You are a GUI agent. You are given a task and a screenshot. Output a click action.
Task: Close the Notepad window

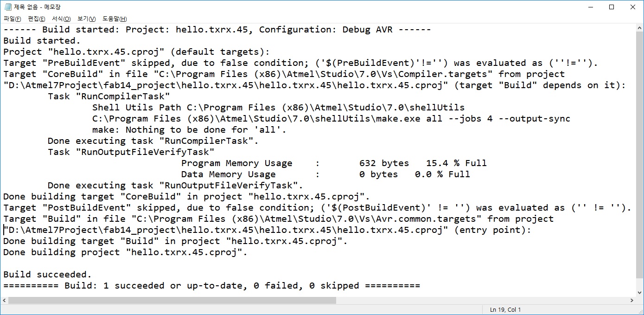(x=633, y=7)
